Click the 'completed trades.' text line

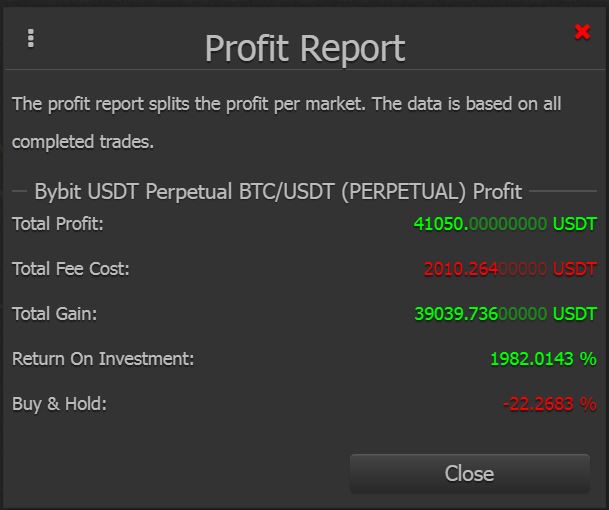click(x=83, y=142)
